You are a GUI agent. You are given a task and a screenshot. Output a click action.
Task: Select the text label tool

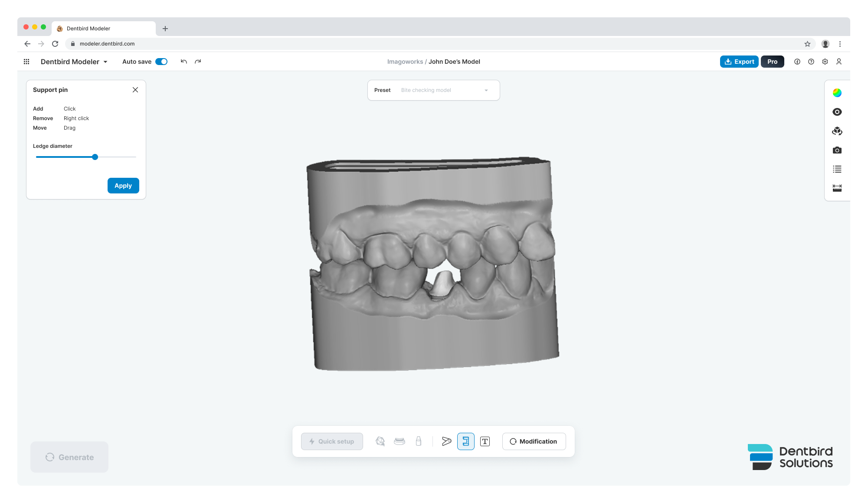point(485,441)
